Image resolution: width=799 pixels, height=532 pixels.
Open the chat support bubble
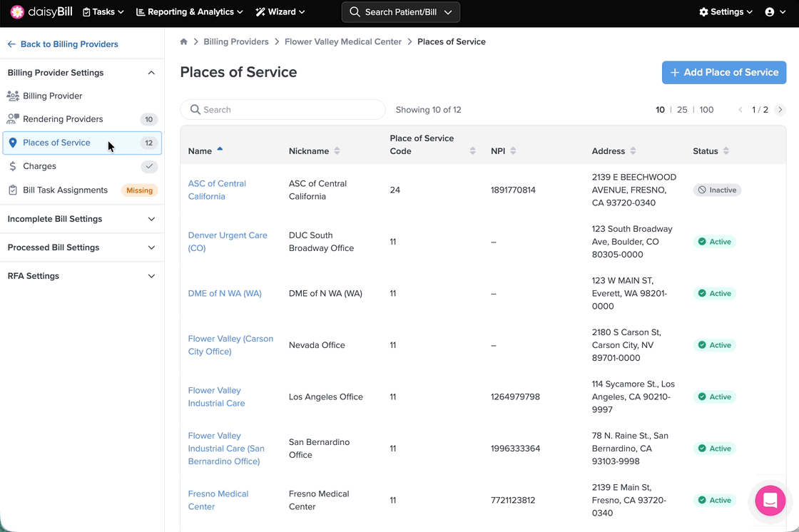[x=770, y=501]
